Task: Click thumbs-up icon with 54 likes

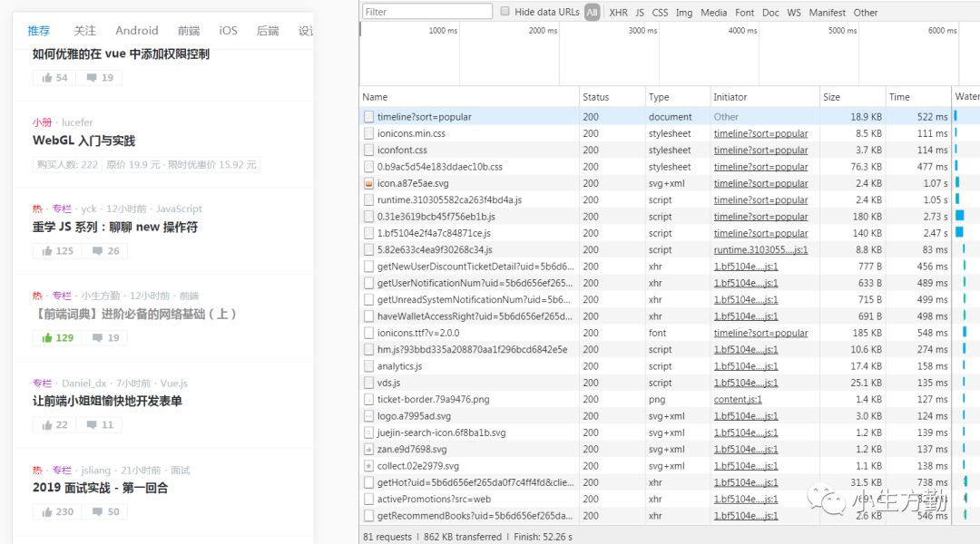Action: (47, 78)
